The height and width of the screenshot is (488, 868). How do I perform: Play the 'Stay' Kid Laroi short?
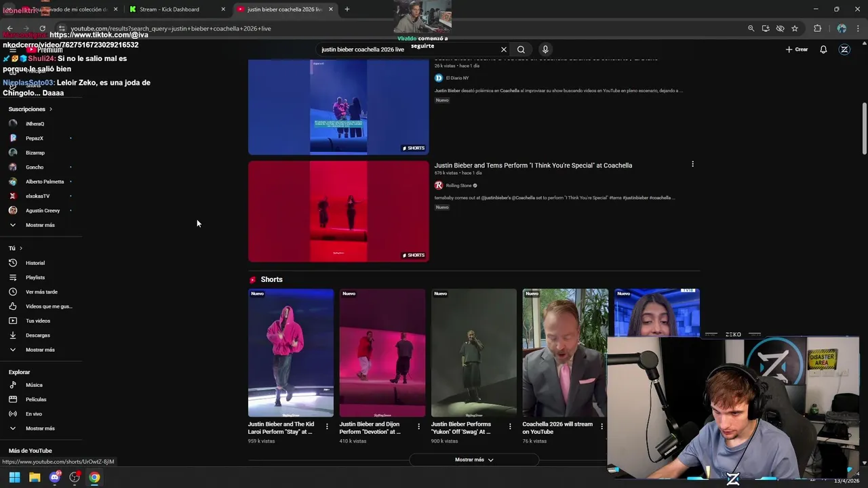coord(291,352)
